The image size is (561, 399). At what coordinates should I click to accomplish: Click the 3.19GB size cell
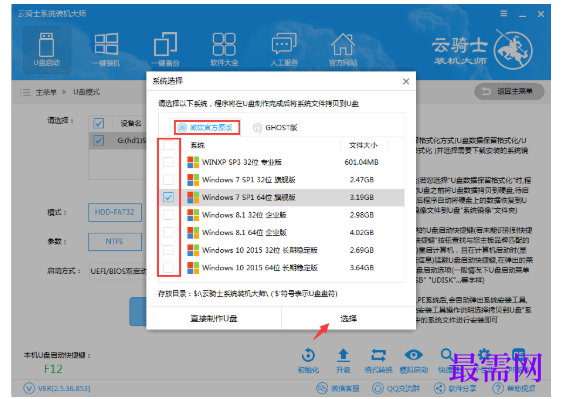pyautogui.click(x=362, y=197)
